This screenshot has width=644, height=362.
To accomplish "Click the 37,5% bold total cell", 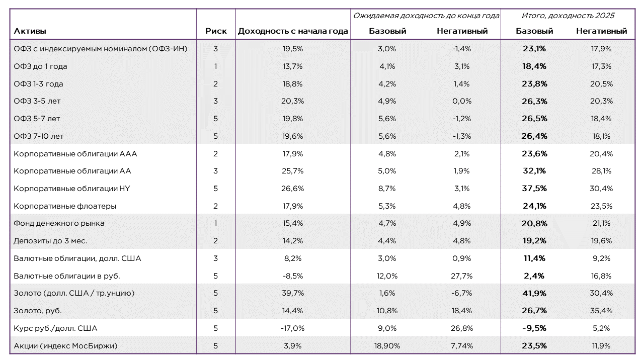I will click(x=534, y=189).
